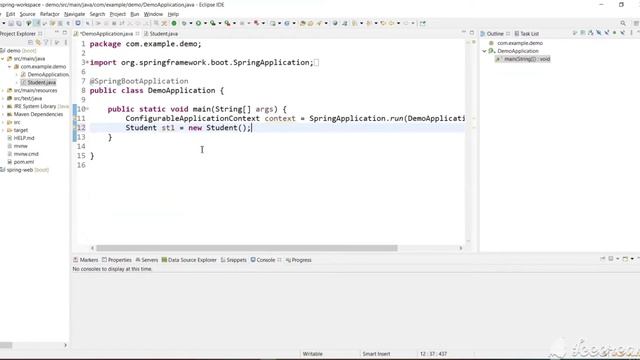Click the Search magnifier at the toolbar's right end

coord(623,23)
